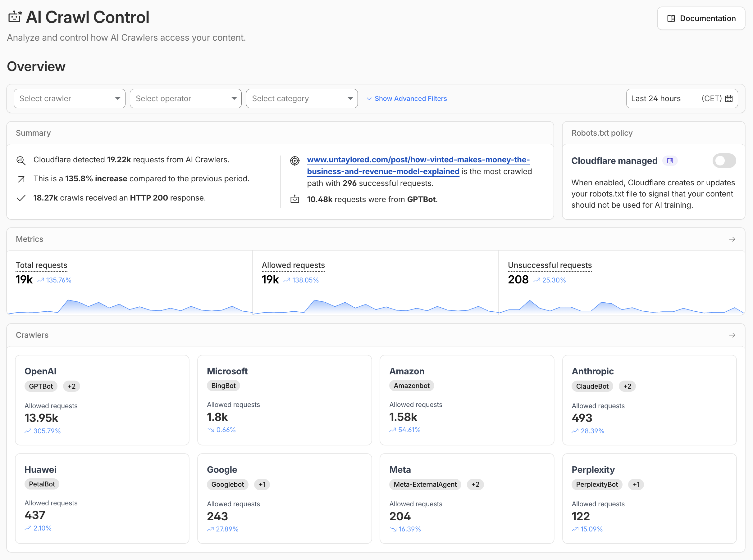Click the arrow icon on the Metrics header

[732, 239]
